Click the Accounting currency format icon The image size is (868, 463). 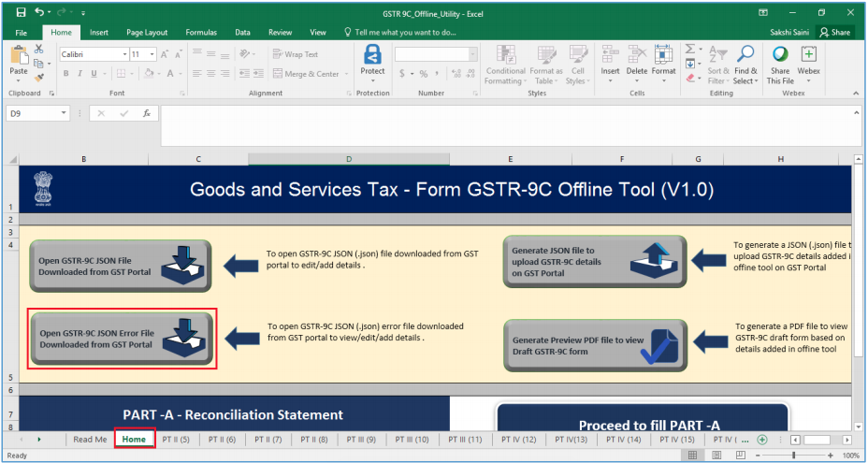[402, 74]
